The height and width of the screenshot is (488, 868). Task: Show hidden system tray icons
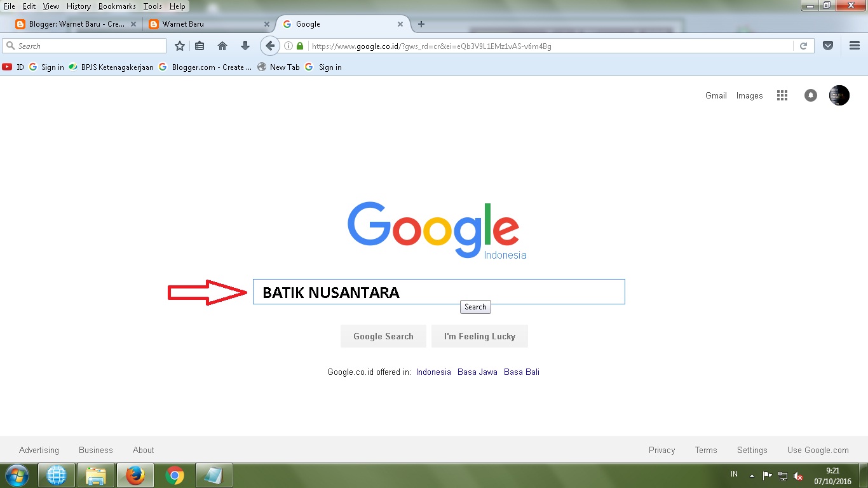[752, 476]
